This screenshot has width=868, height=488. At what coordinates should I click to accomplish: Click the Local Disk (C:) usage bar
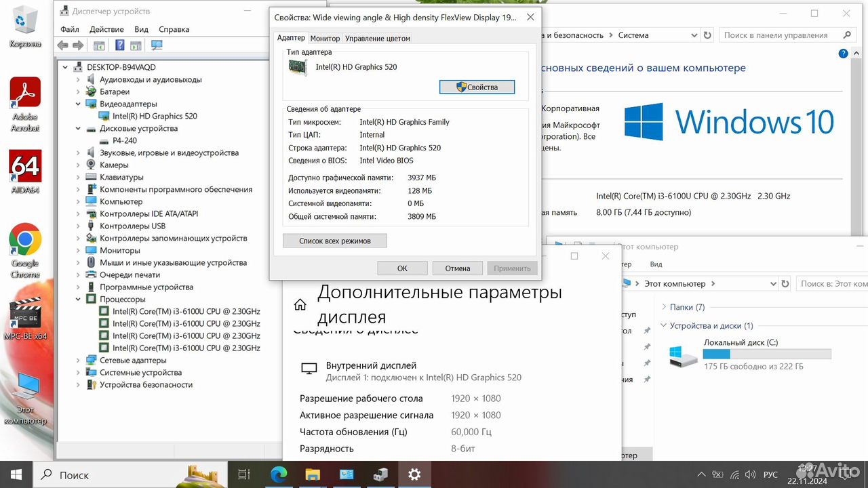coord(767,354)
